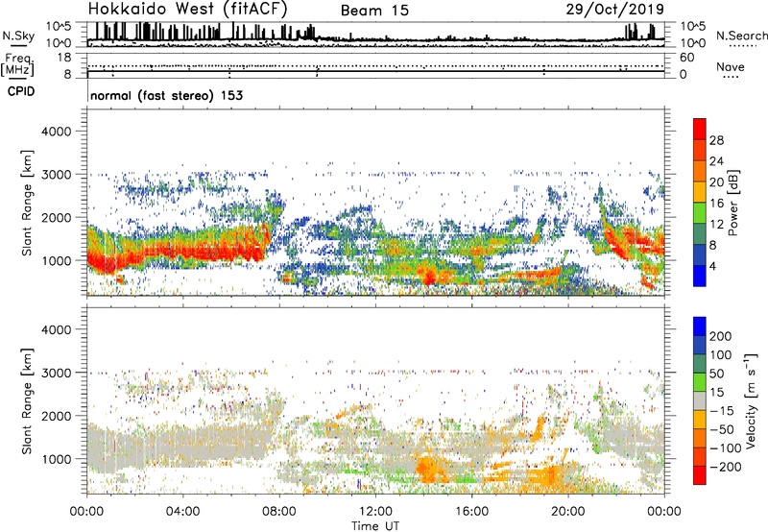The width and height of the screenshot is (768, 532).
Task: Click the 'CPID' label
Action: [21, 91]
